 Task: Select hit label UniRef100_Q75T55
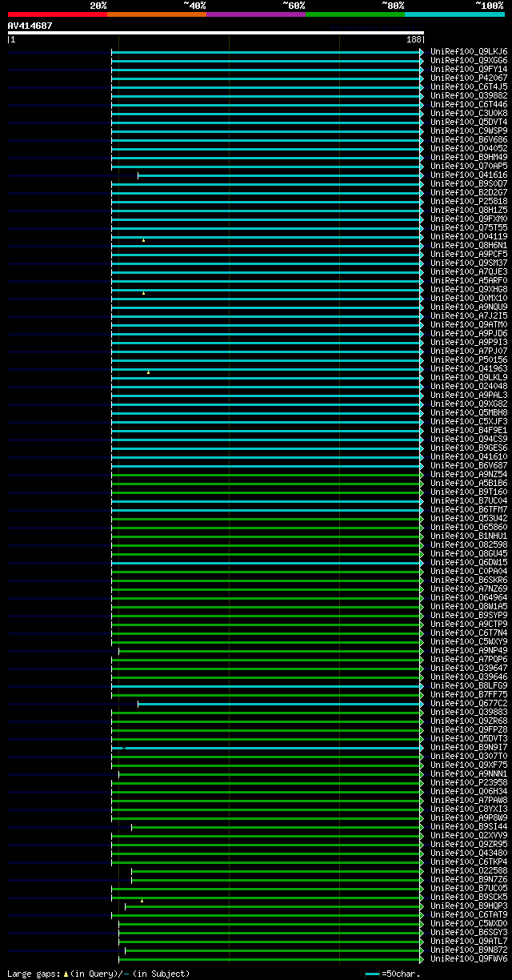[469, 228]
